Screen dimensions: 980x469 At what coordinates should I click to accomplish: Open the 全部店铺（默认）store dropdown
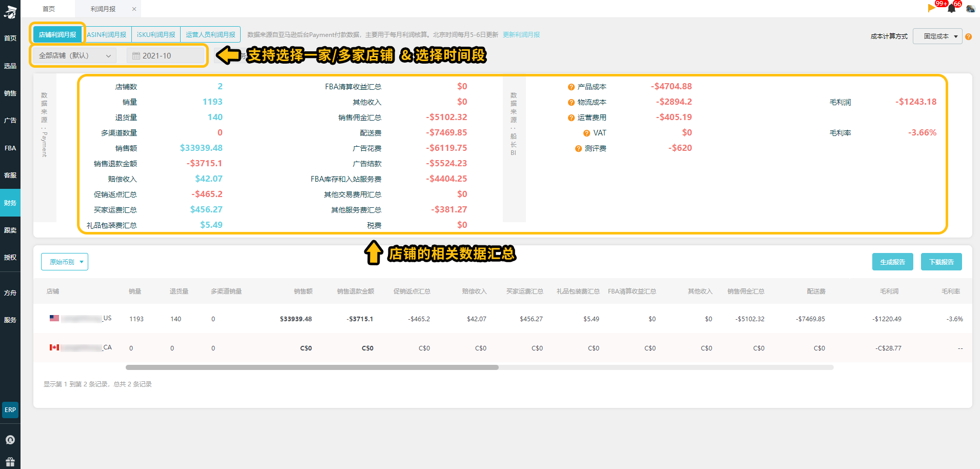75,55
